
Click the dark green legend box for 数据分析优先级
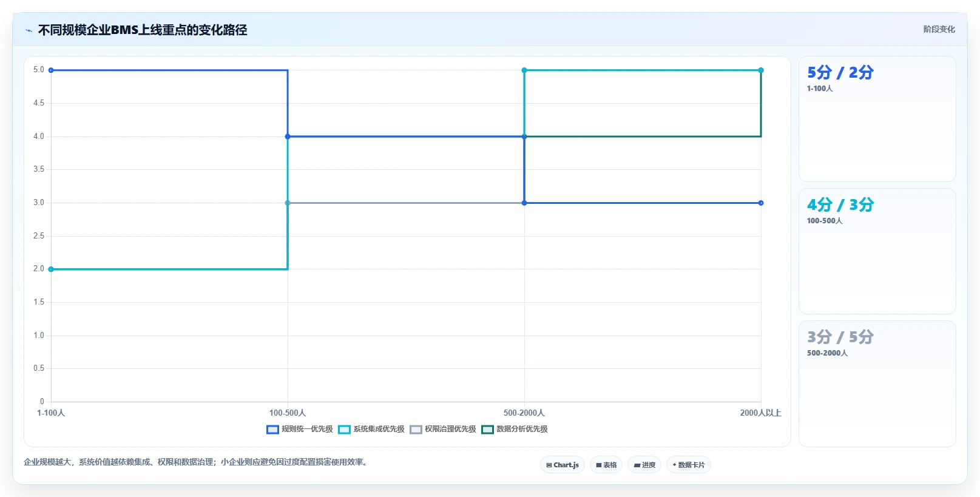[487, 430]
